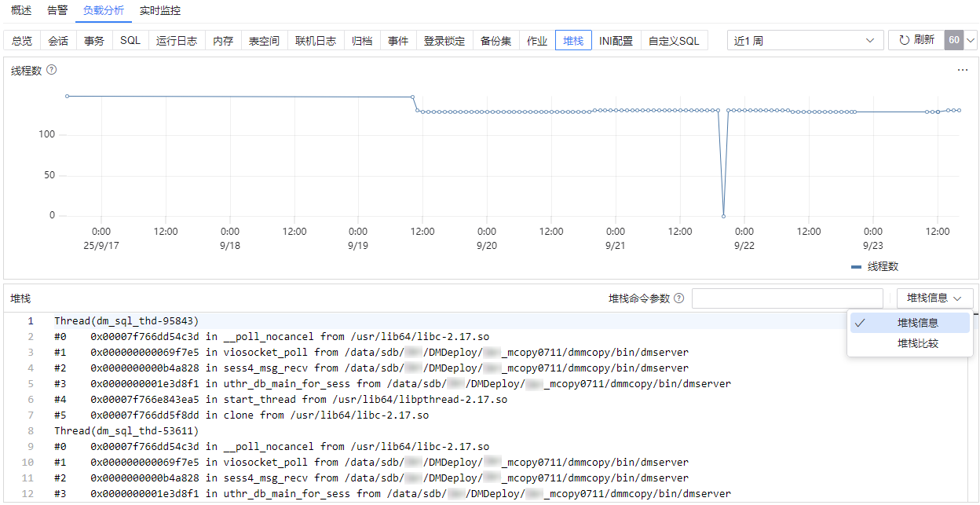
Task: Open the 备份集 sub-tab
Action: point(496,41)
